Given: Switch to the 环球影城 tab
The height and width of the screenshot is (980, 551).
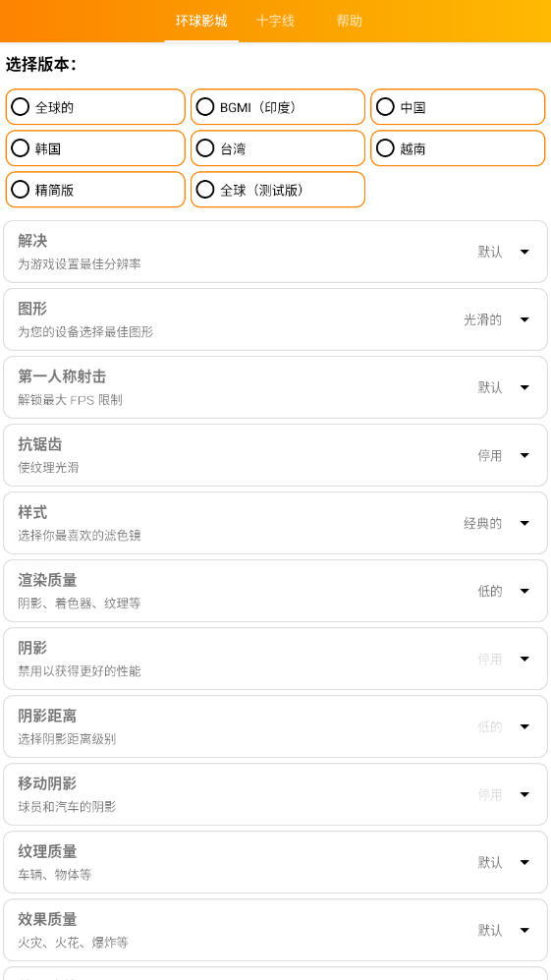Looking at the screenshot, I should pos(201,22).
